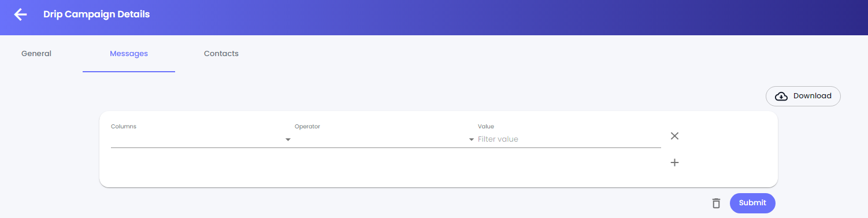Click the Drip Campaign Details title

[x=97, y=14]
